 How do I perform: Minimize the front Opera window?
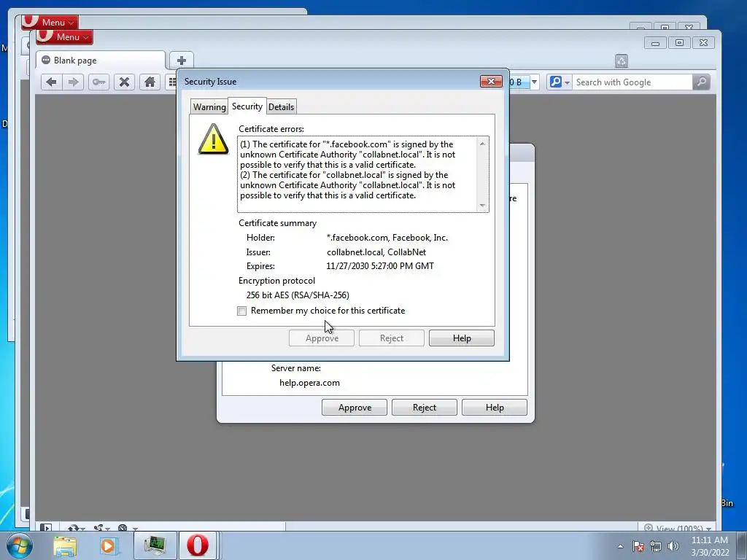pyautogui.click(x=656, y=43)
